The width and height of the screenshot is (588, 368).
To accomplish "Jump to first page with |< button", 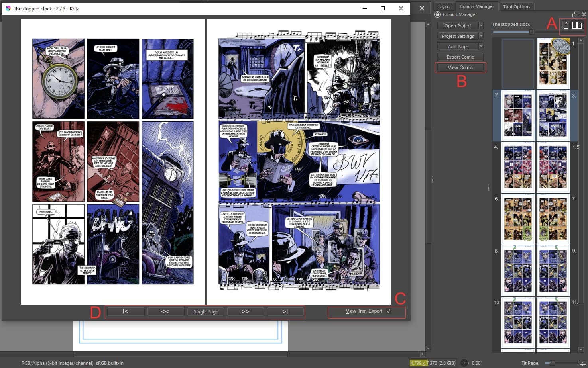I will click(126, 312).
